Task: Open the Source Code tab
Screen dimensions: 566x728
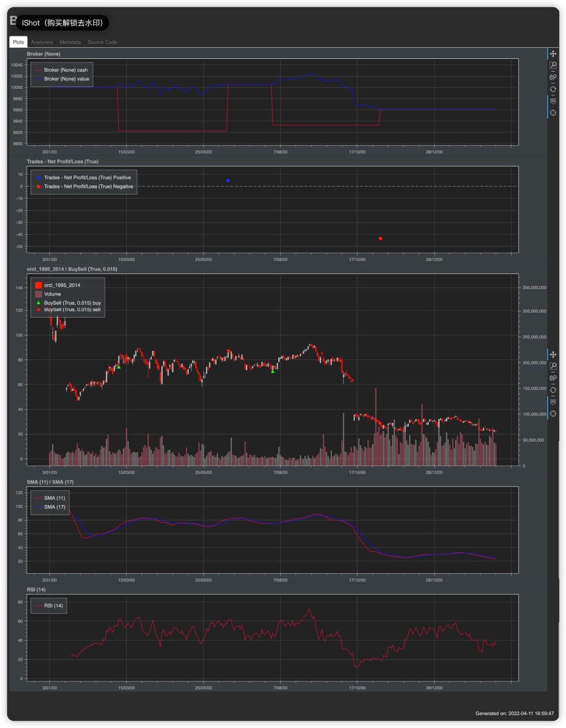Action: pyautogui.click(x=102, y=42)
